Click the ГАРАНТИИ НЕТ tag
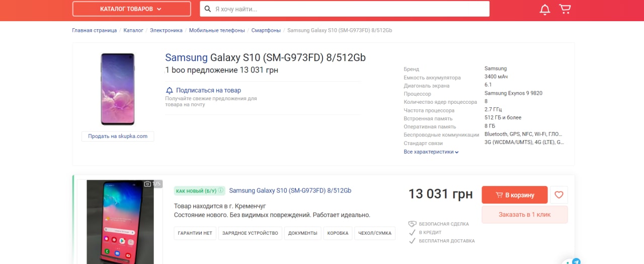The height and width of the screenshot is (264, 644). 195,233
